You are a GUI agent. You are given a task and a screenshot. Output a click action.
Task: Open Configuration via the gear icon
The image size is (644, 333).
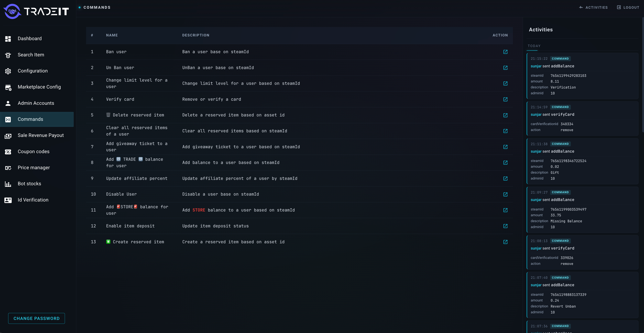point(8,71)
